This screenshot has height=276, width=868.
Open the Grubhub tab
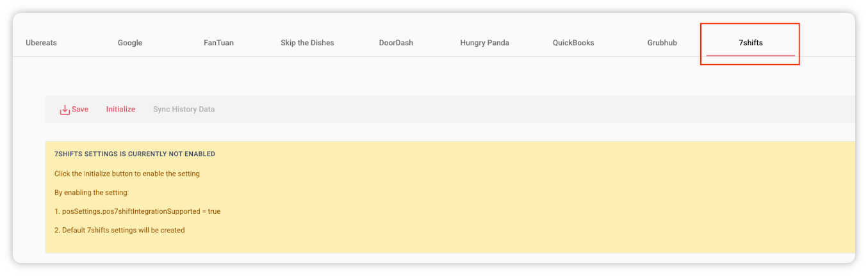662,43
